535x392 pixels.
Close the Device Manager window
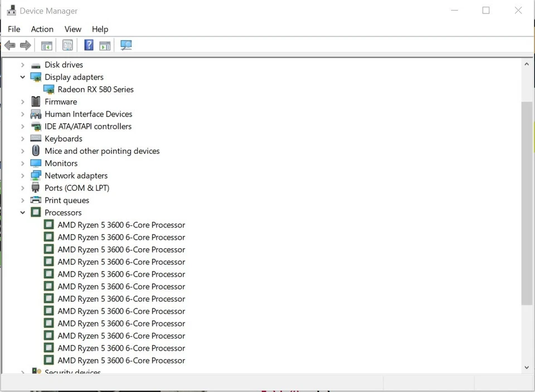tap(518, 10)
